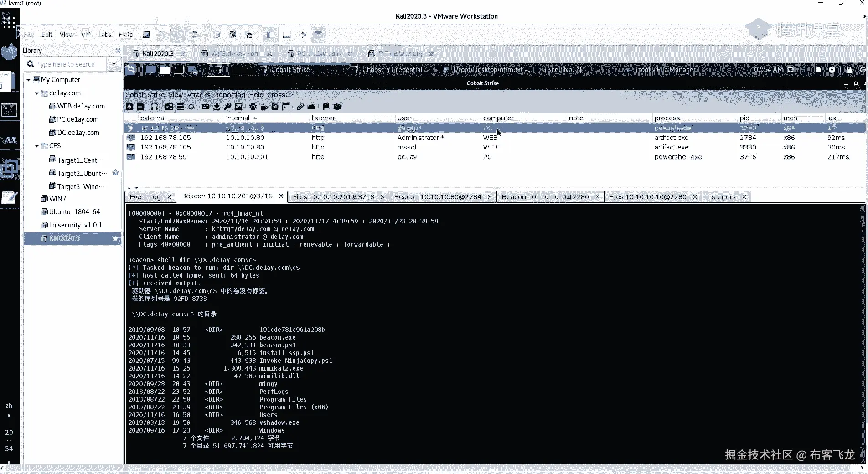The width and height of the screenshot is (868, 474).
Task: Connect to another team server
Action: tap(129, 107)
